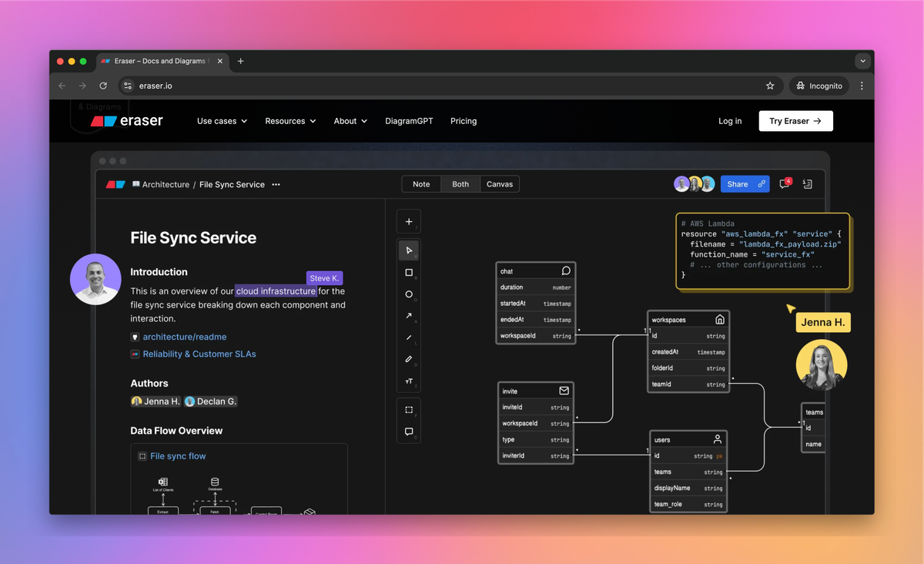Click the Steve K. cursor label
The height and width of the screenshot is (564, 924).
324,278
